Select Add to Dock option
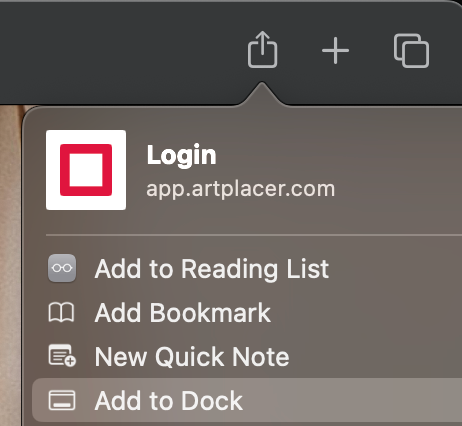 click(247, 400)
